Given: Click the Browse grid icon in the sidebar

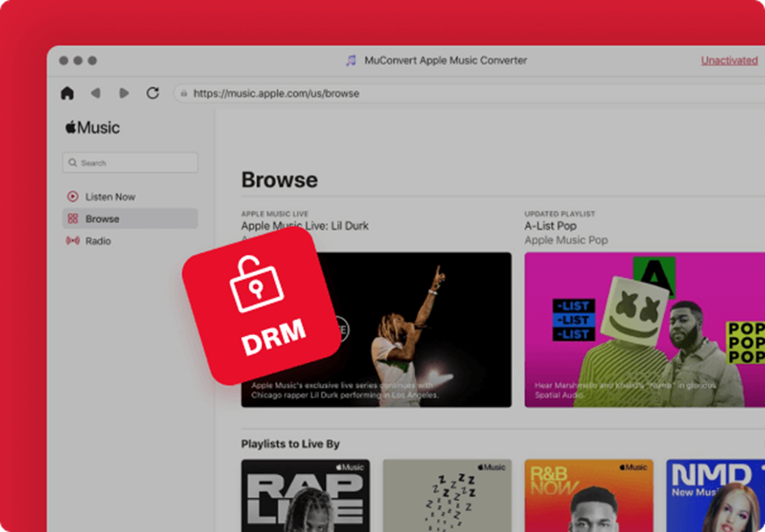Looking at the screenshot, I should 73,218.
